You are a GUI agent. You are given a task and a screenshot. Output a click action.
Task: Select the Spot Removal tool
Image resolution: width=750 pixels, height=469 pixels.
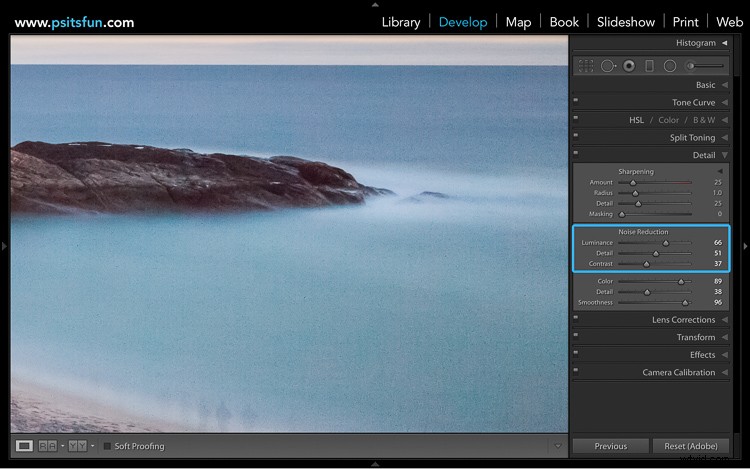pos(608,65)
